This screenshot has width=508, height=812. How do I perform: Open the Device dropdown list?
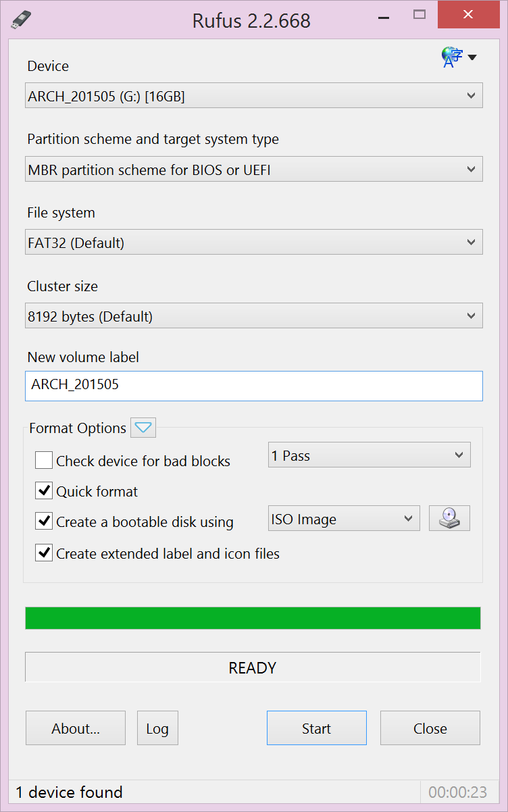(x=254, y=96)
